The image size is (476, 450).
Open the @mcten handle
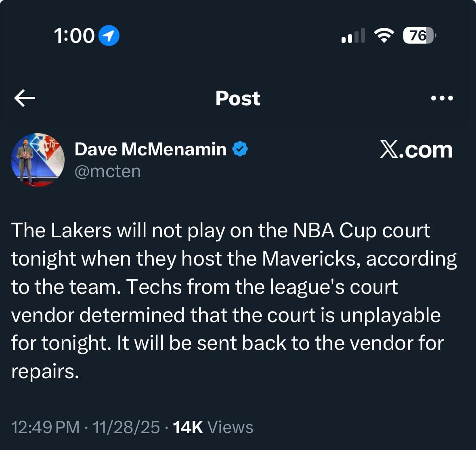click(107, 171)
